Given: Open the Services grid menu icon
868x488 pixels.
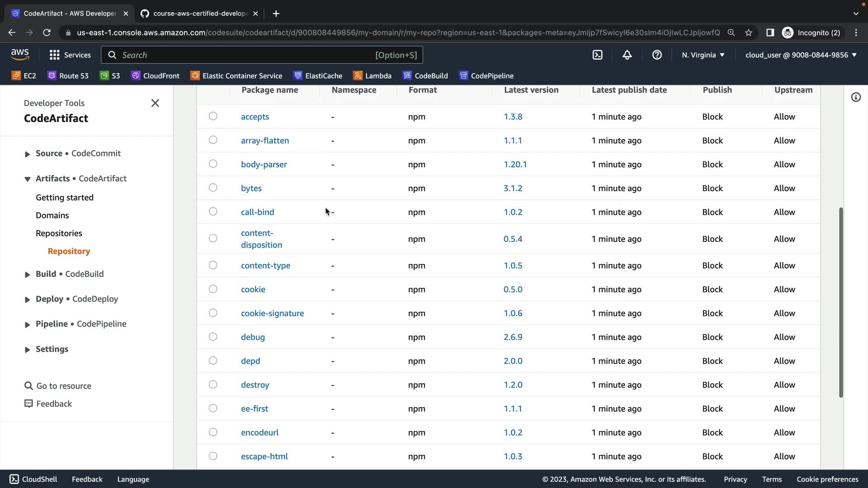Looking at the screenshot, I should point(55,55).
